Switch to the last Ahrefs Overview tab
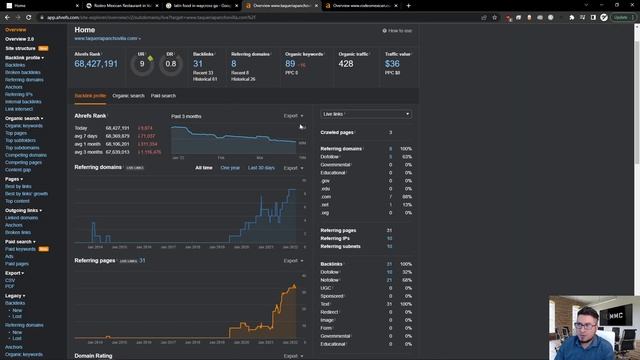The width and height of the screenshot is (640, 360). click(360, 6)
